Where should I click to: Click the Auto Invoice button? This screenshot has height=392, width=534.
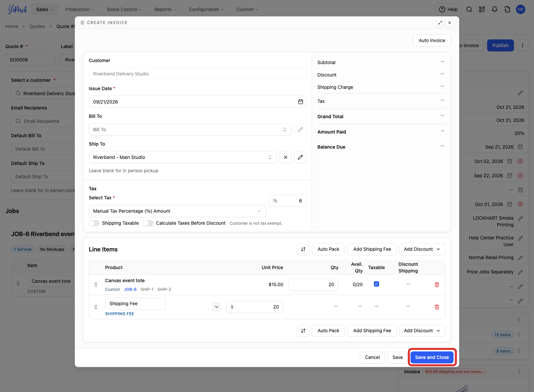coord(432,40)
